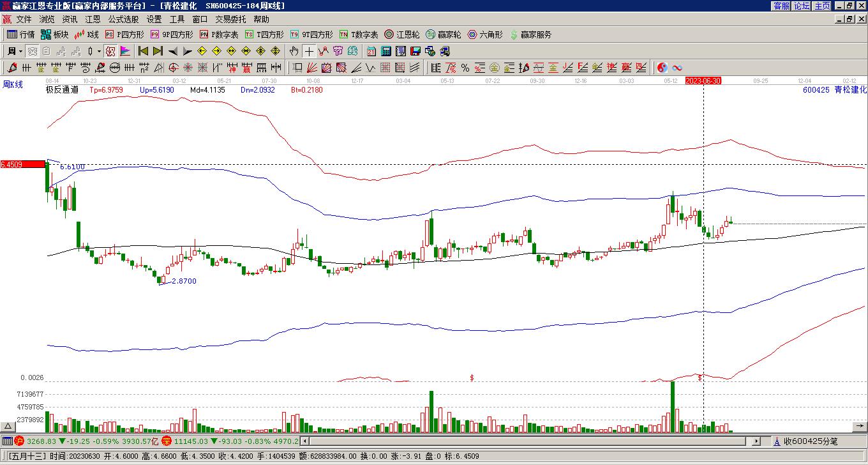This screenshot has height=465, width=868.
Task: Open the T数字表 tool
Action: point(359,34)
